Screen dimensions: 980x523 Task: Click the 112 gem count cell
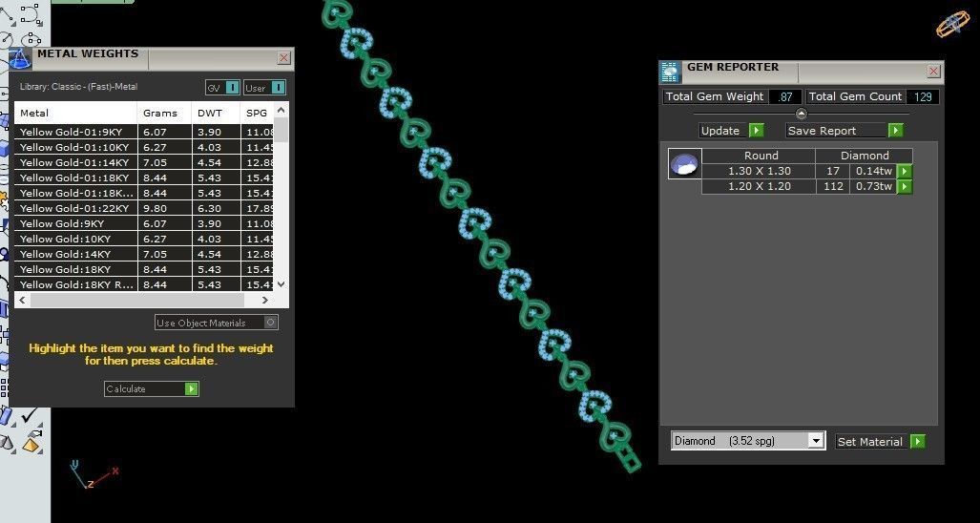click(832, 187)
